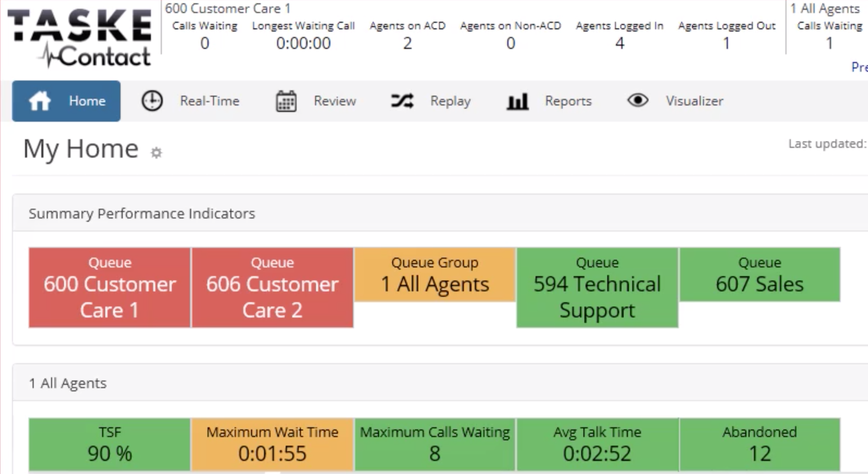Open the Visualizer tab
The height and width of the screenshot is (474, 868).
pos(675,101)
